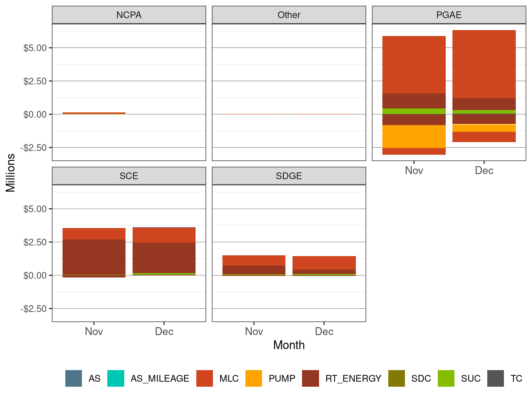This screenshot has width=532, height=399.
Task: Click the Month axis title
Action: (289, 345)
